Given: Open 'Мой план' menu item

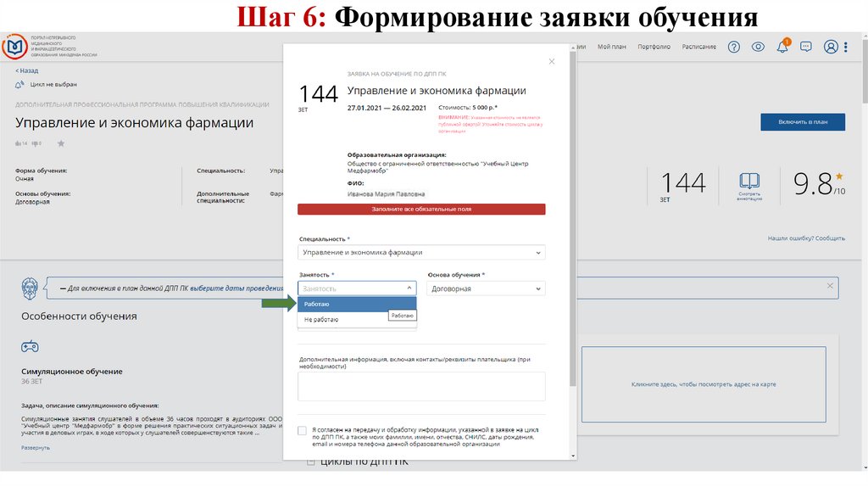Looking at the screenshot, I should tap(612, 48).
